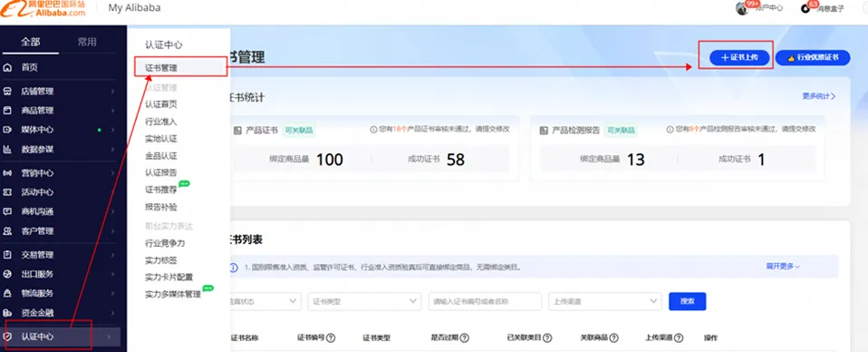Click help icon next to 已关联类目
Viewport: 868px width, 352px height.
547,337
